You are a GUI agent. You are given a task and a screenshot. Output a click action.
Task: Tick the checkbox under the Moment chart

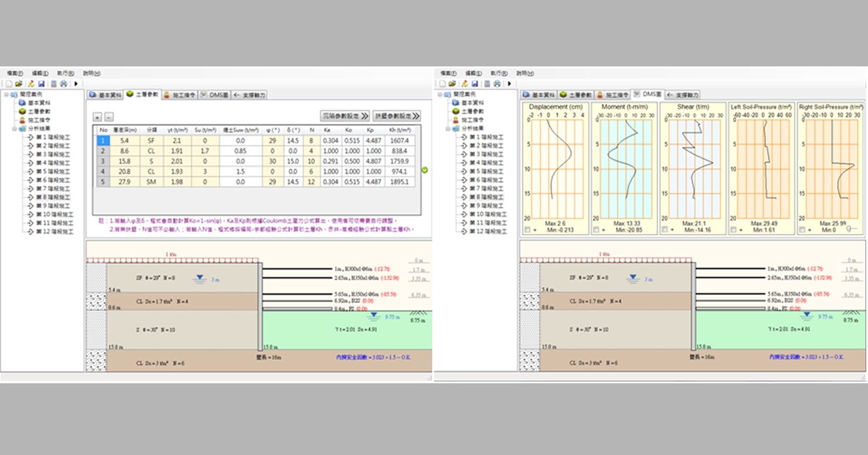pos(596,230)
